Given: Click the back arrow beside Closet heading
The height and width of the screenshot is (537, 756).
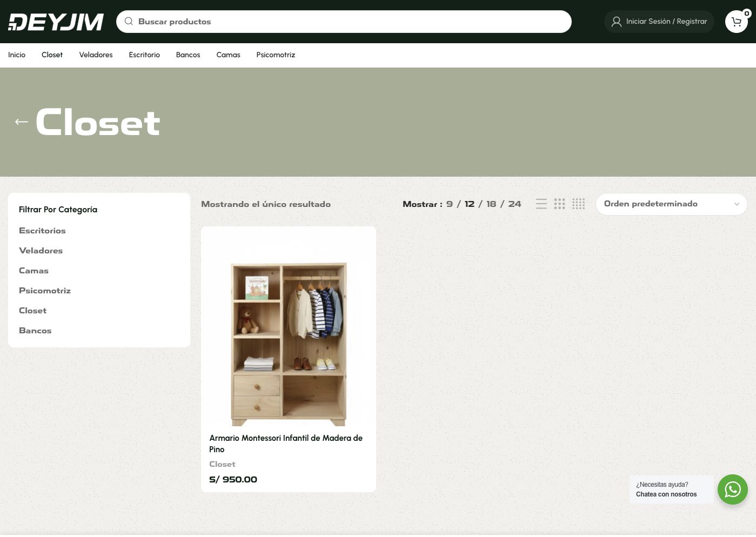Looking at the screenshot, I should point(22,122).
